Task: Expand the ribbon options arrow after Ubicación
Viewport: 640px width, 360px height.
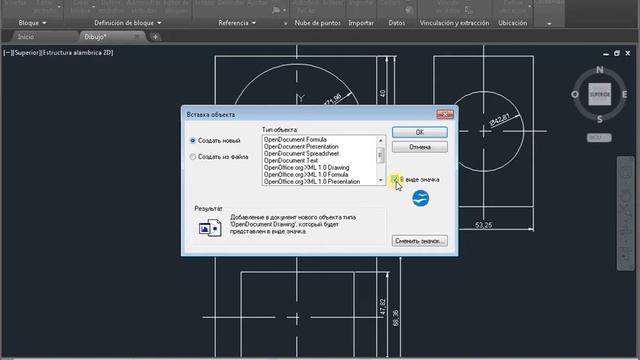Action: pos(549,24)
